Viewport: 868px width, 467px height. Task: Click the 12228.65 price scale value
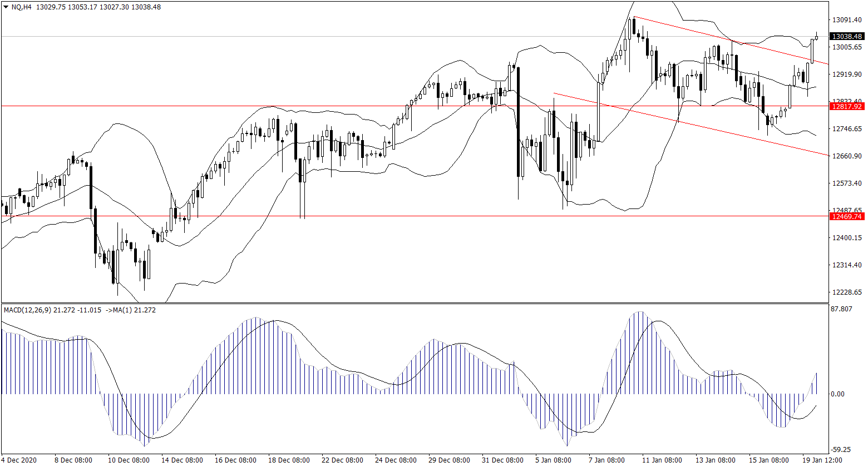(846, 292)
